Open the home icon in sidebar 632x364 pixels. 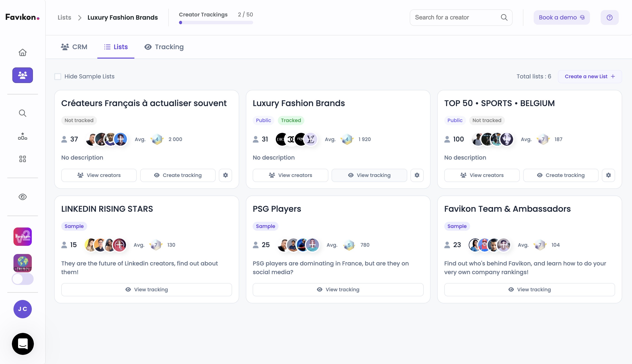(x=22, y=53)
